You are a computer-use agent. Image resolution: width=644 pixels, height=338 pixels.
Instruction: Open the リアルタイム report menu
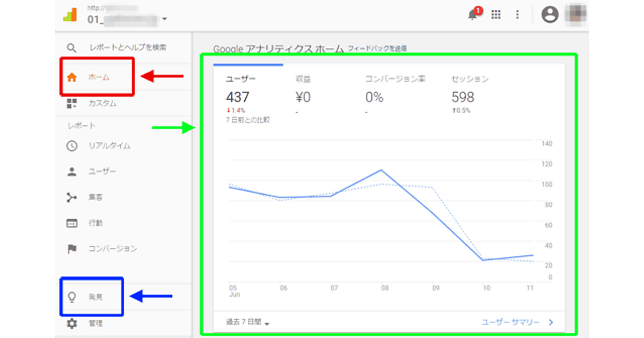[109, 146]
